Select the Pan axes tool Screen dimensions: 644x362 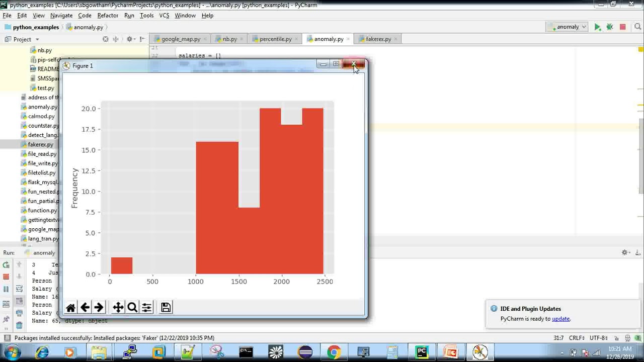118,308
